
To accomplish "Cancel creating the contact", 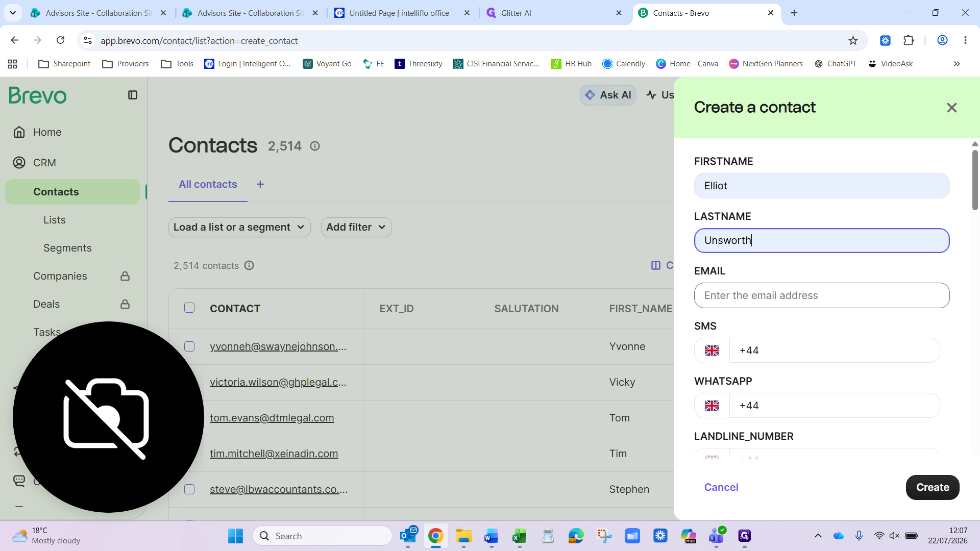I will [721, 487].
